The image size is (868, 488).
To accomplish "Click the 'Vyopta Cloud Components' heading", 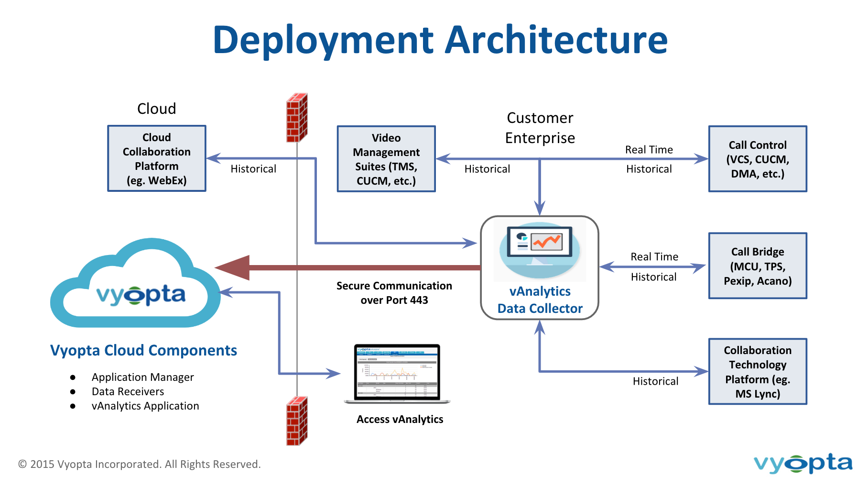I will (143, 350).
